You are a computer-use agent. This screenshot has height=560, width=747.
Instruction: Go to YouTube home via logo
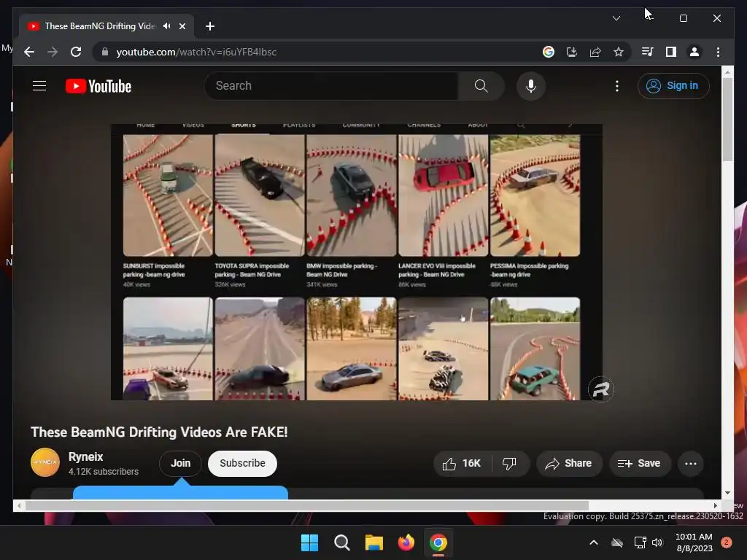98,86
